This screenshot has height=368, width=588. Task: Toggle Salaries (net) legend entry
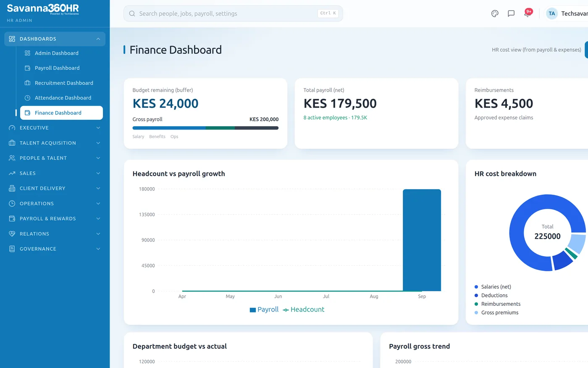493,287
